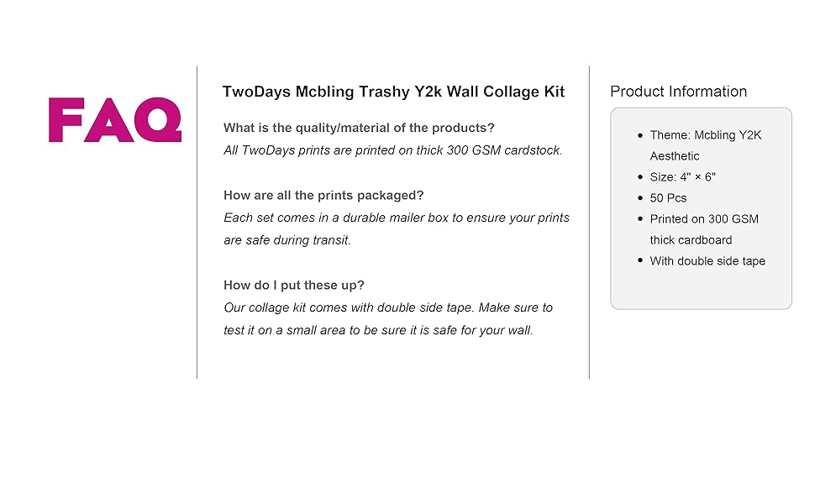Select the quality/material question heading

point(359,128)
